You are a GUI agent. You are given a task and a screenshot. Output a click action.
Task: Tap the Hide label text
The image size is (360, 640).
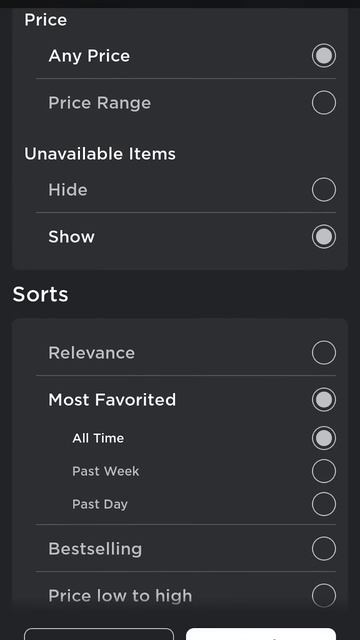(x=68, y=190)
